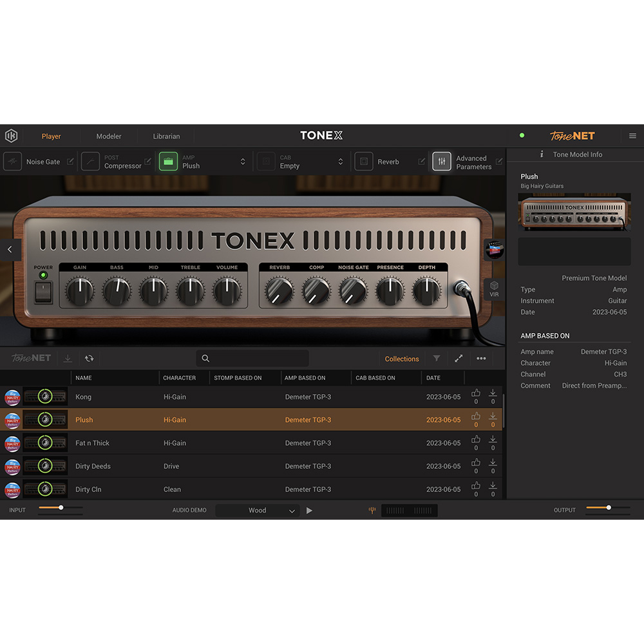Click the BASS knob
The width and height of the screenshot is (644, 644).
pos(117,291)
